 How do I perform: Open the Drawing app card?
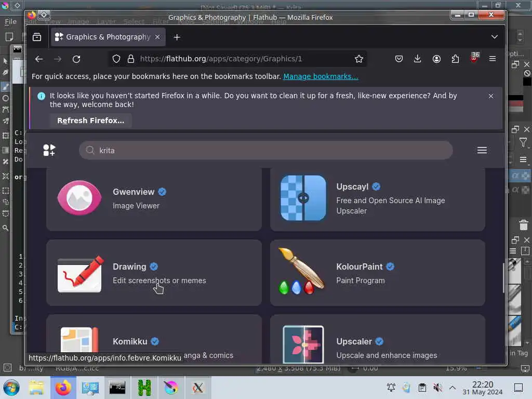[154, 273]
